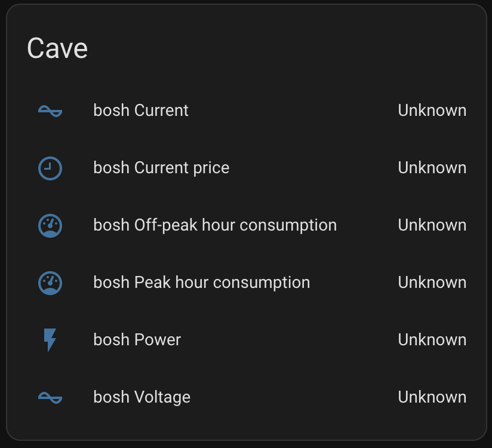Click Unknown value for Off-peak hour consumption
Screen dimensions: 492x448
(432, 225)
